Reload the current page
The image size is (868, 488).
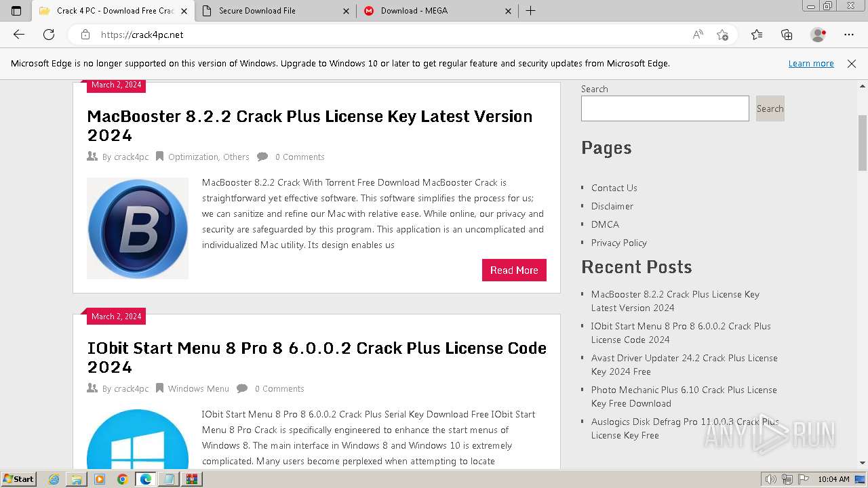click(49, 35)
